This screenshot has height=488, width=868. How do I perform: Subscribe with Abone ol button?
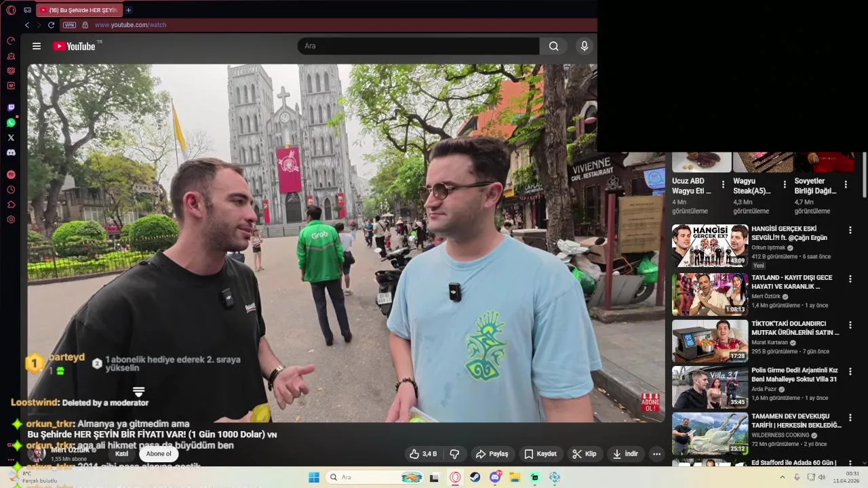[159, 454]
